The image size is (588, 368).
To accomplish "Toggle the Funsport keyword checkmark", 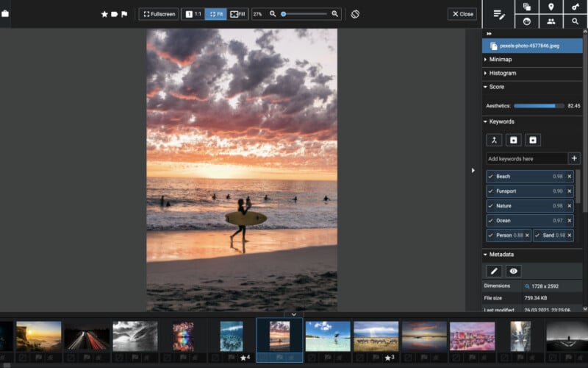I will (490, 191).
